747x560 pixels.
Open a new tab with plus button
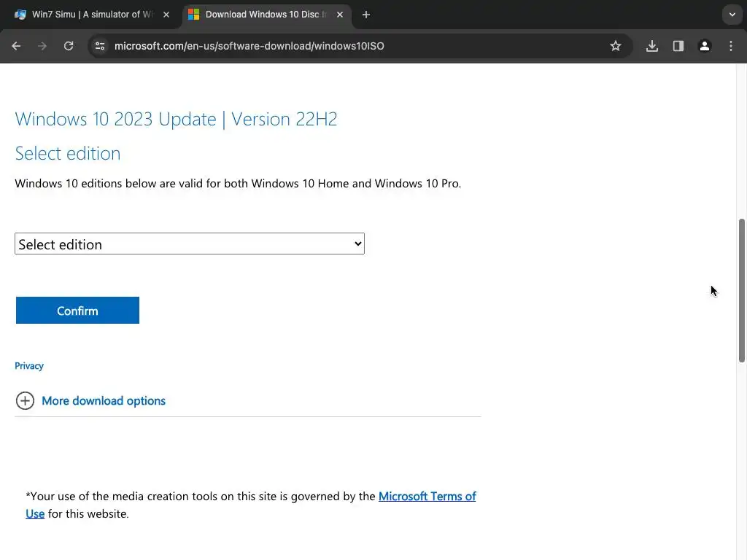[366, 15]
